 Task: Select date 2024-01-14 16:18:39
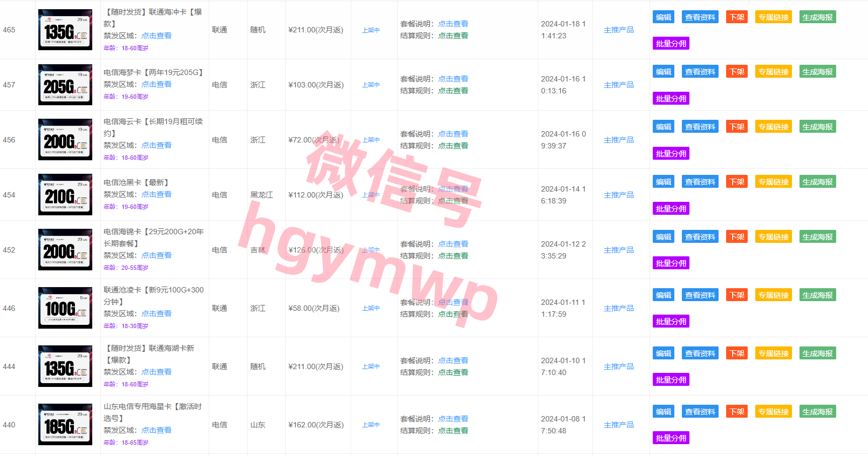point(563,195)
